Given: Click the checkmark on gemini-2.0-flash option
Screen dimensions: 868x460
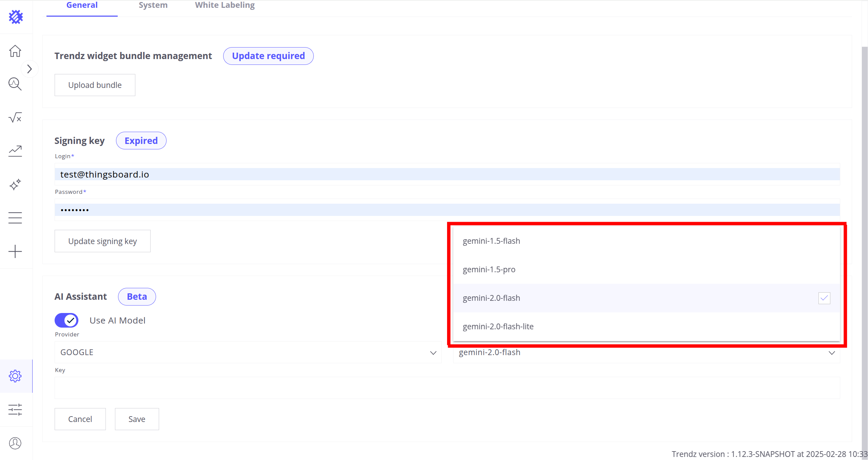Looking at the screenshot, I should (x=824, y=298).
